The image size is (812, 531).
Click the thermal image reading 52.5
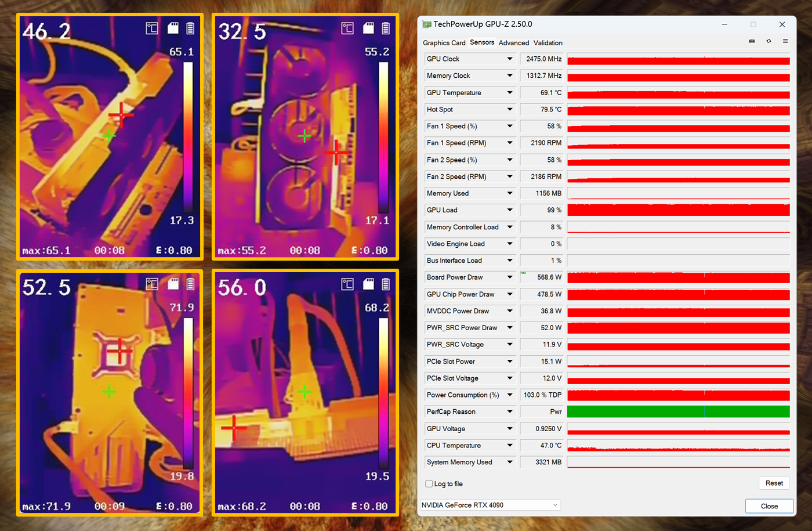46,288
